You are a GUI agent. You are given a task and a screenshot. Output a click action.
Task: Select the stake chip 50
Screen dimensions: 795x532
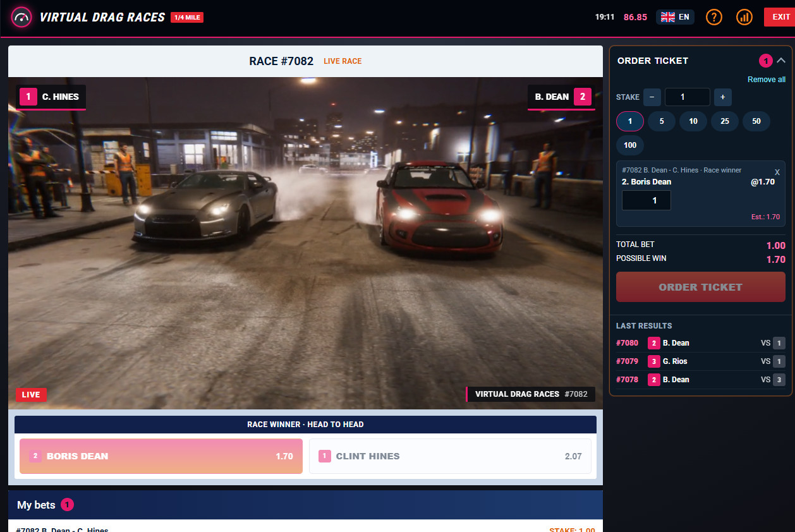[x=756, y=121]
